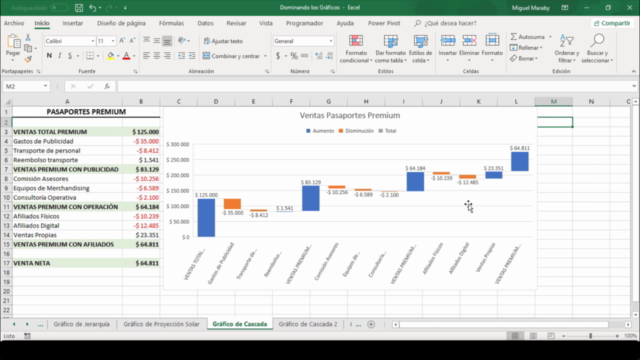The height and width of the screenshot is (360, 640).
Task: Click the Save icon in title bar
Action: coord(79,8)
